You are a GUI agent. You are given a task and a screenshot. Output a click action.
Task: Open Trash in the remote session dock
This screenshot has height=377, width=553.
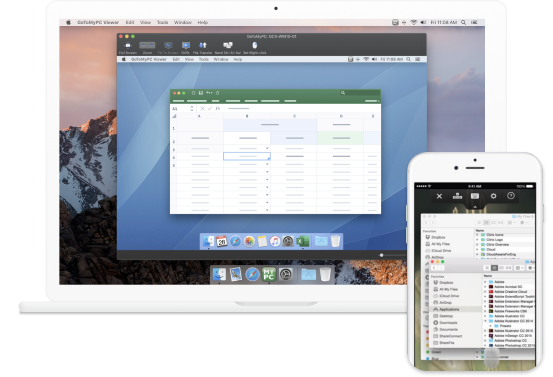coord(335,241)
